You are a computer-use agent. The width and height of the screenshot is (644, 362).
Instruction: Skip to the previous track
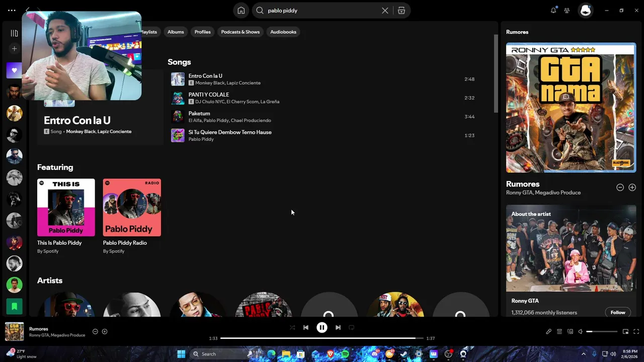tap(306, 327)
